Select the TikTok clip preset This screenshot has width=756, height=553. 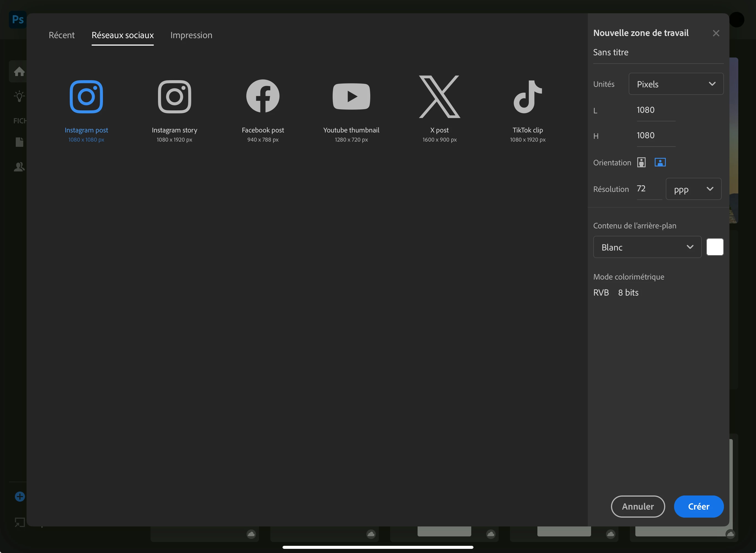click(x=527, y=97)
